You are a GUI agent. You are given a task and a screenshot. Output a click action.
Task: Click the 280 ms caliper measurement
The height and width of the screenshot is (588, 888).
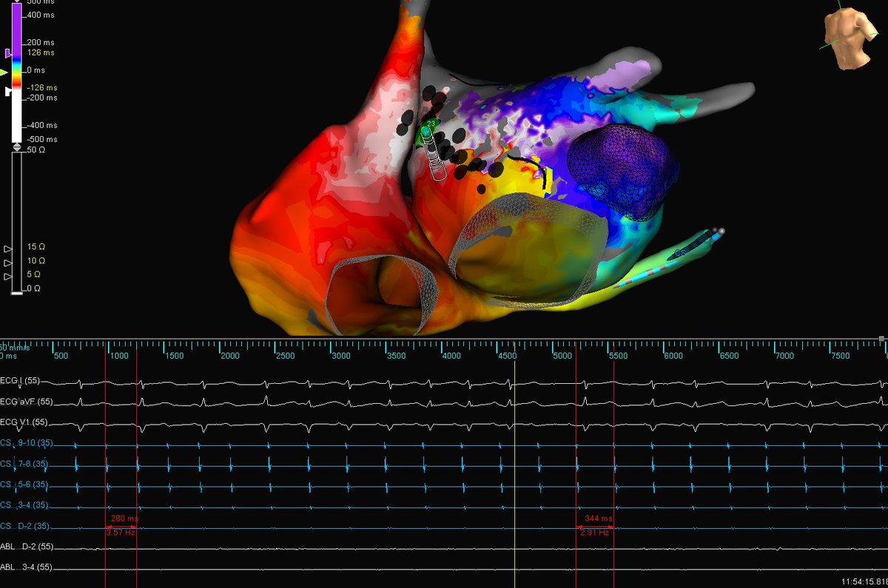(124, 519)
